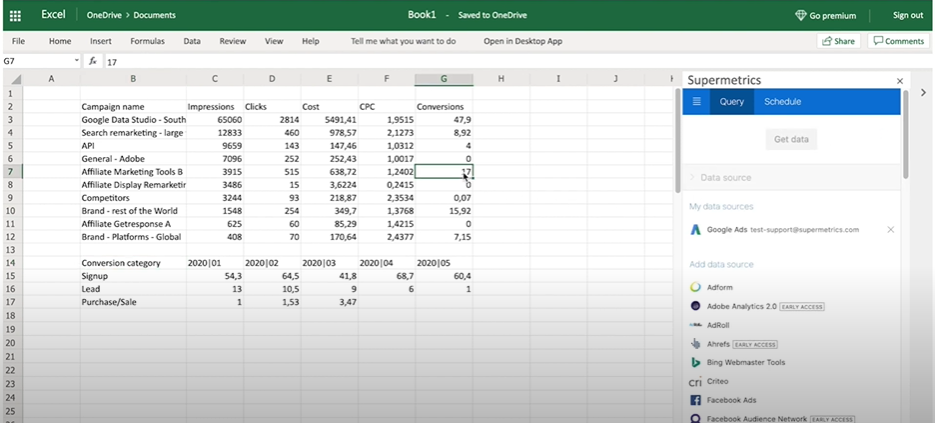Click the Documents breadcrumb link

pyautogui.click(x=154, y=16)
